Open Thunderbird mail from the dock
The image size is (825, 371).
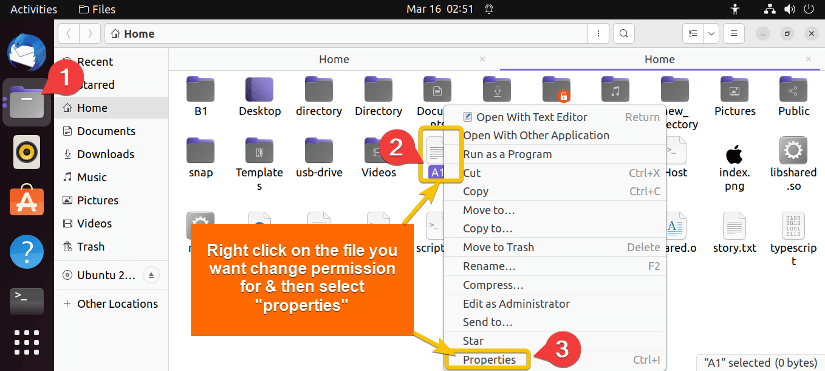25,51
